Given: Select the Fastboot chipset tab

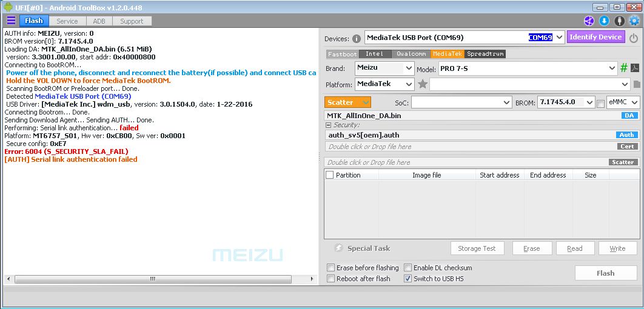Looking at the screenshot, I should pyautogui.click(x=343, y=54).
